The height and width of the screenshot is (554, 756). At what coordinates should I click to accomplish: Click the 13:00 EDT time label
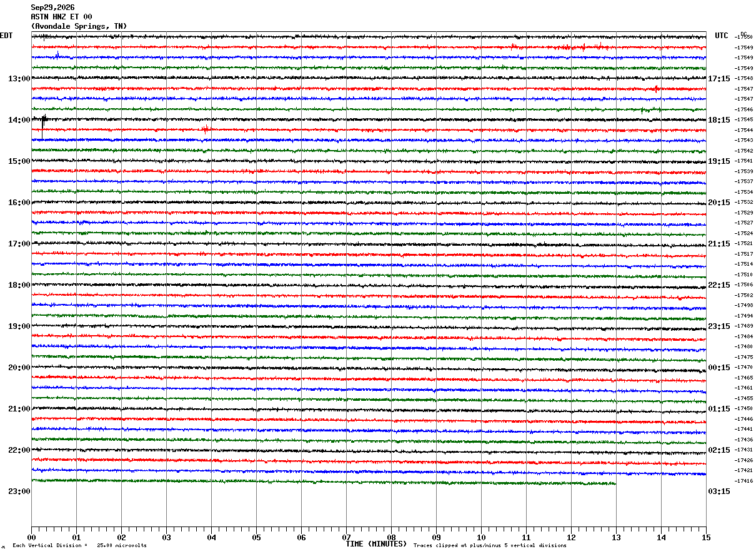tap(19, 79)
